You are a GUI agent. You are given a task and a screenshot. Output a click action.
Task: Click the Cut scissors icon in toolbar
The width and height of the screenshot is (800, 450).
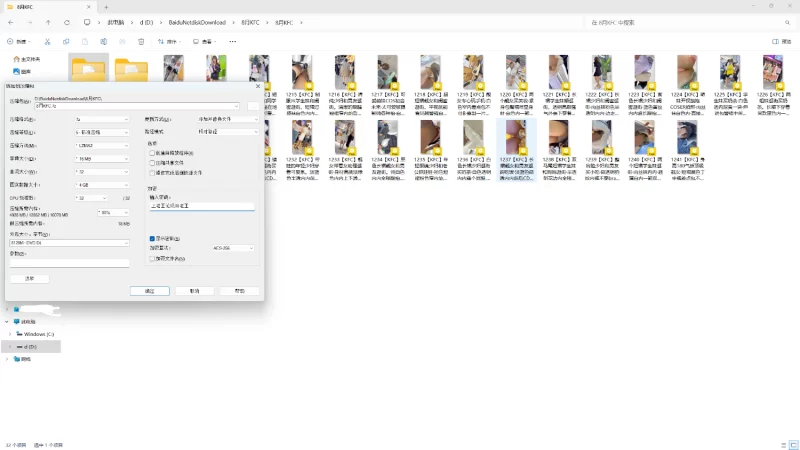pos(47,41)
